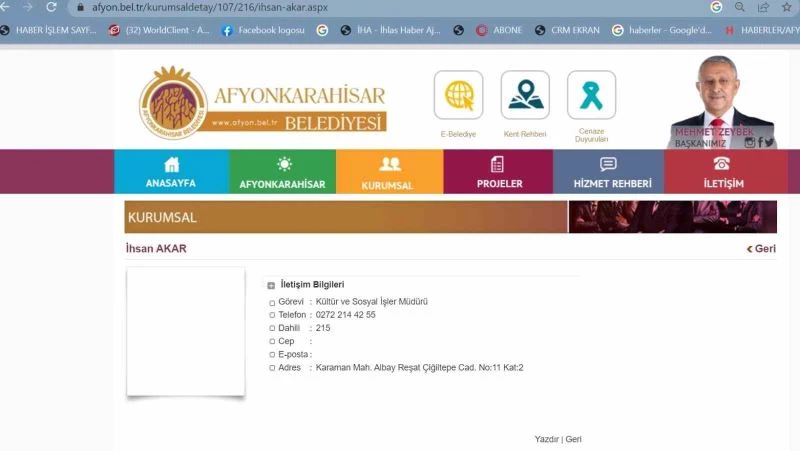Viewport: 800px width, 451px height.
Task: Click the browser zoom magnifier icon
Action: [x=739, y=7]
